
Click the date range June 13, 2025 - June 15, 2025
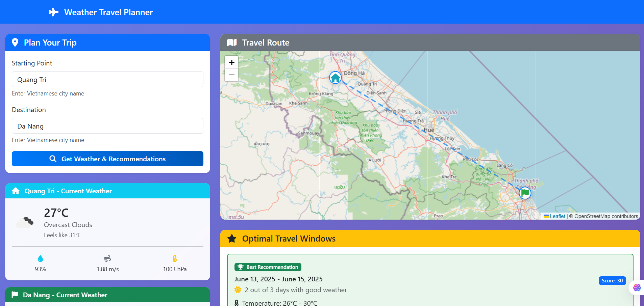tap(278, 279)
